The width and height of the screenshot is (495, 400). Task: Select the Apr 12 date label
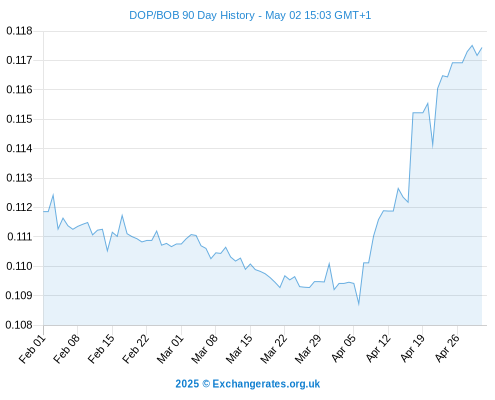[x=378, y=348]
